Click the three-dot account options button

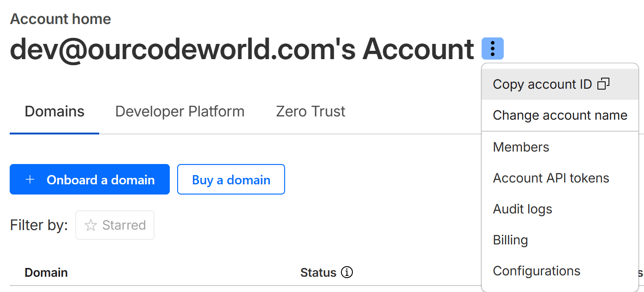tap(493, 49)
